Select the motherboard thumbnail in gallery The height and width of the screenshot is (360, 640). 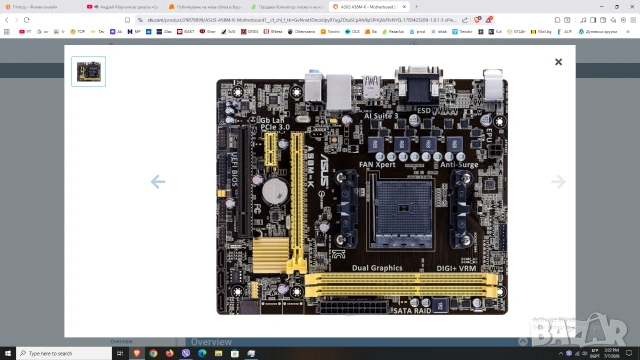pyautogui.click(x=89, y=71)
